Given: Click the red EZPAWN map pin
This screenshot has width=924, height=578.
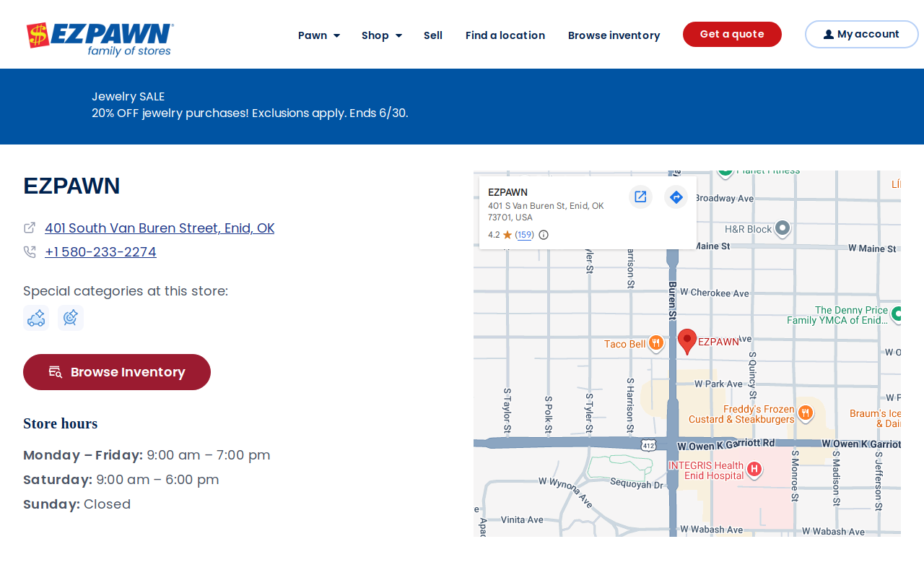Looking at the screenshot, I should coord(687,341).
